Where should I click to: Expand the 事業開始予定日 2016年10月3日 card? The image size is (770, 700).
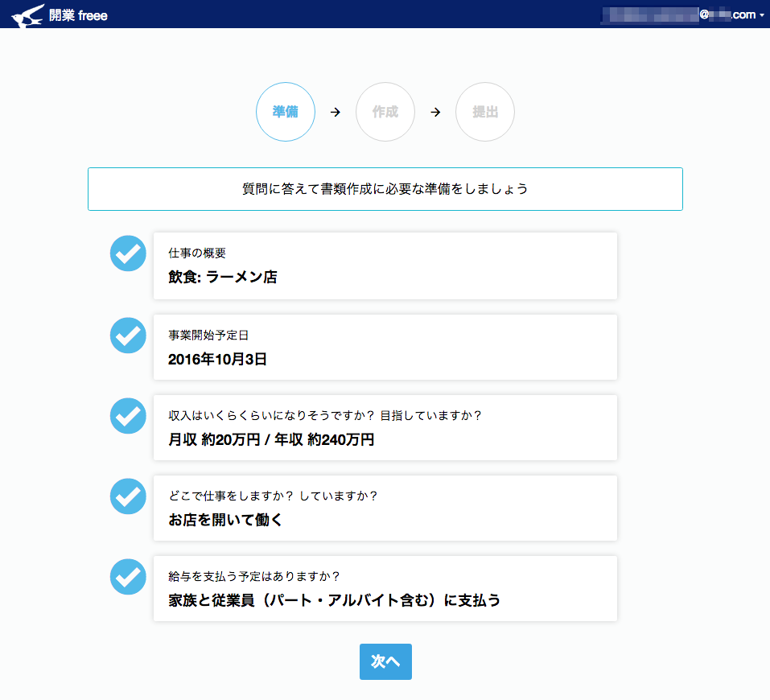(x=385, y=347)
